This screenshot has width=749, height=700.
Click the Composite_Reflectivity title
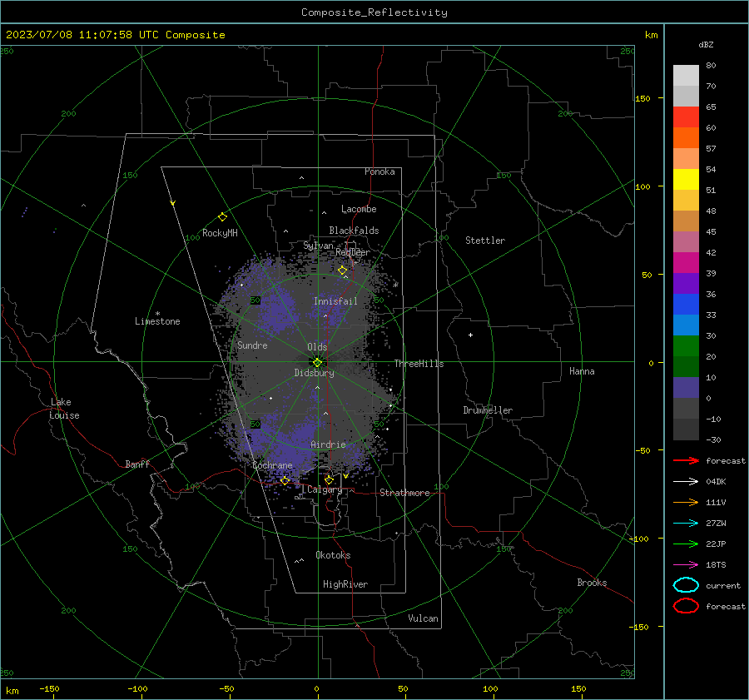tap(374, 12)
